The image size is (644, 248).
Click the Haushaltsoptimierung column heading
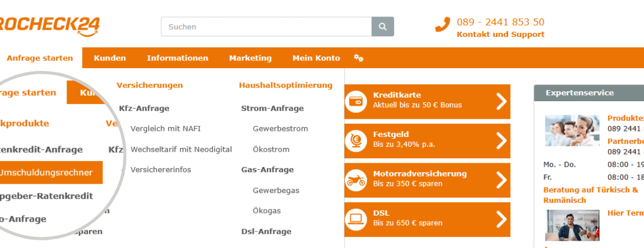point(286,85)
